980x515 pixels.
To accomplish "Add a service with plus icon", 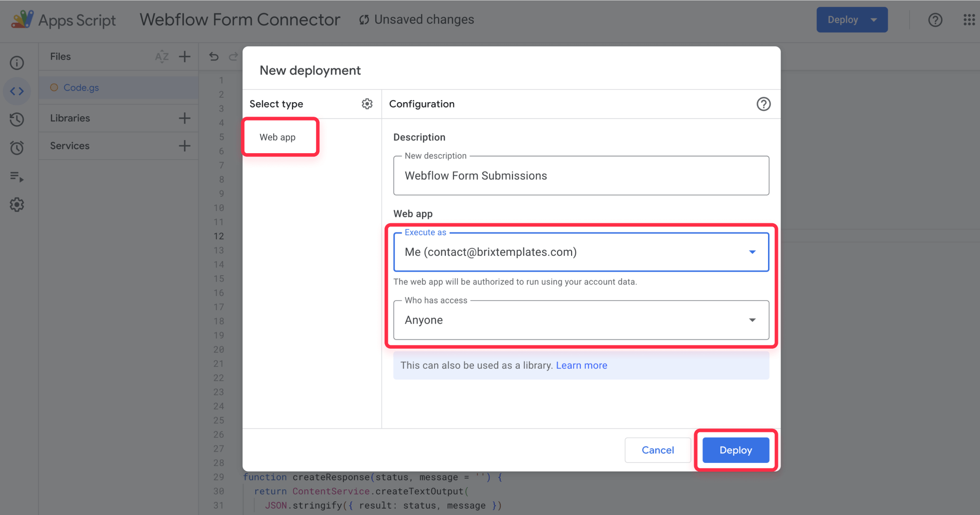I will 185,146.
